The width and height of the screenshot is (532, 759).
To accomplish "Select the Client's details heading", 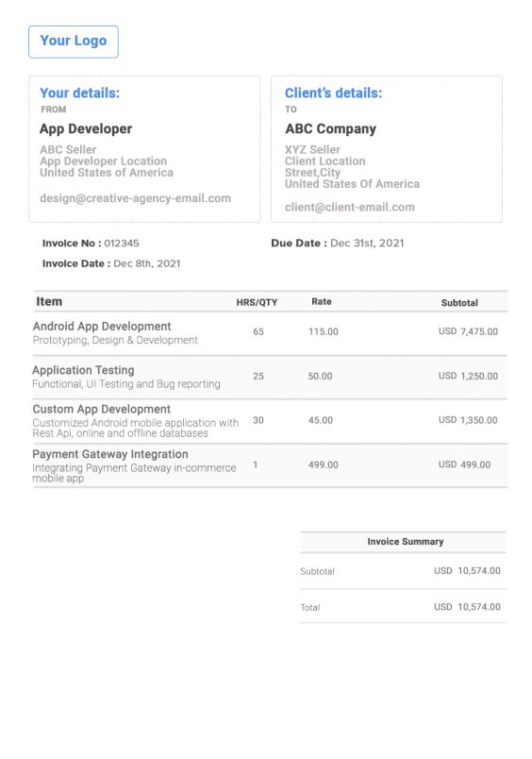I will click(x=333, y=93).
